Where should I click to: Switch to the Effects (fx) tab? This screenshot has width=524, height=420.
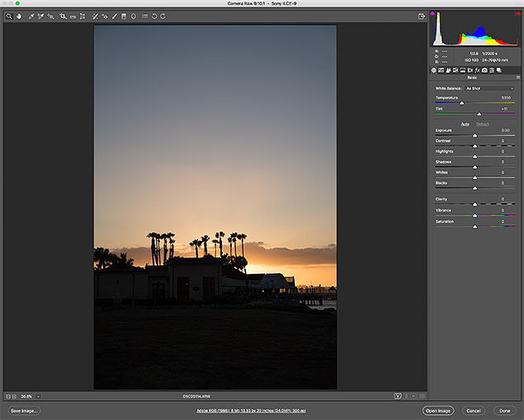(478, 70)
